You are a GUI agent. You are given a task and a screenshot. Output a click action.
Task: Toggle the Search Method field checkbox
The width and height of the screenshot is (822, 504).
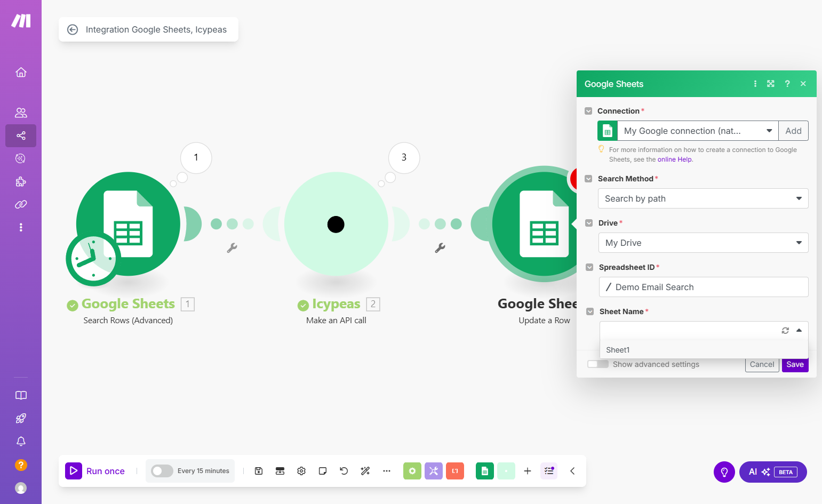(588, 179)
